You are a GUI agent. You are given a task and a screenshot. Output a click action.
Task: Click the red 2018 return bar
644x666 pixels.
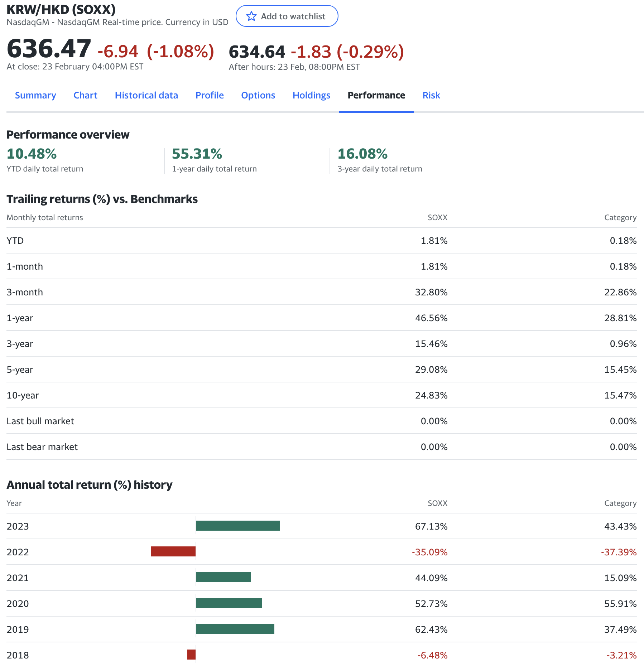point(191,655)
